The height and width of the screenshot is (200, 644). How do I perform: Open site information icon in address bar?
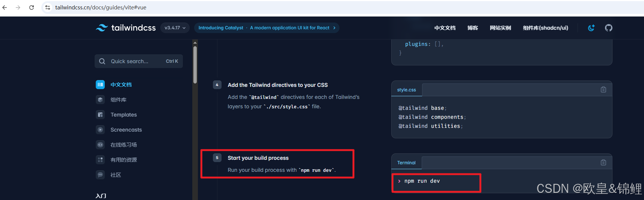(x=48, y=8)
